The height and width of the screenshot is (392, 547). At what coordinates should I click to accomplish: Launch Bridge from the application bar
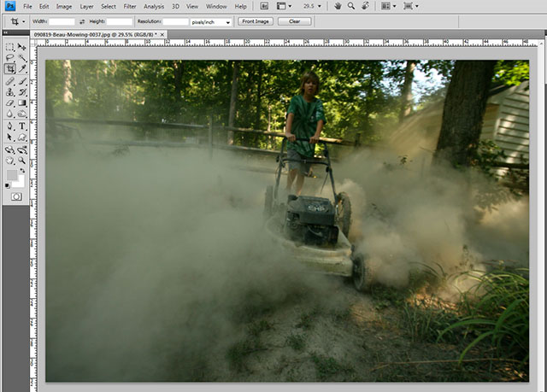(x=264, y=6)
